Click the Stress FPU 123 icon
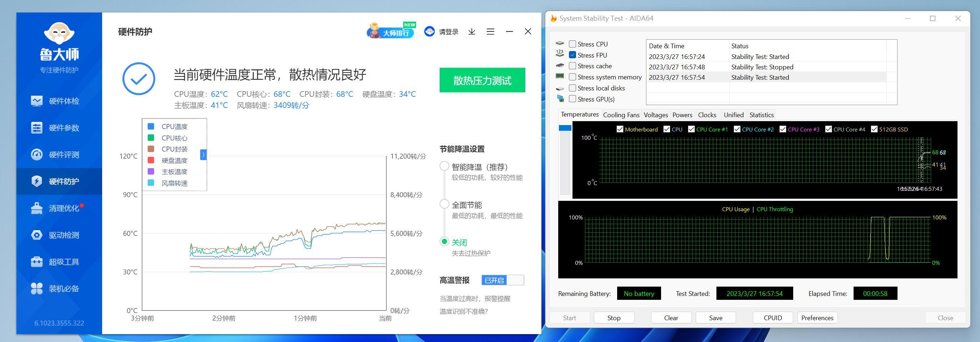The image size is (980, 342). [560, 54]
